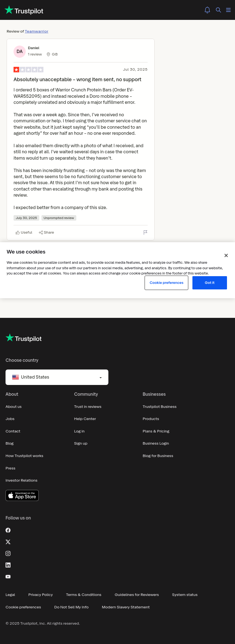Open Cookie preferences button in banner
The width and height of the screenshot is (235, 644).
[166, 283]
